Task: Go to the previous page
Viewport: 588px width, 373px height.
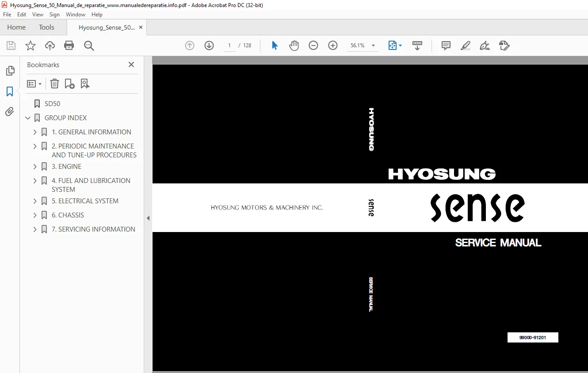Action: (x=190, y=46)
